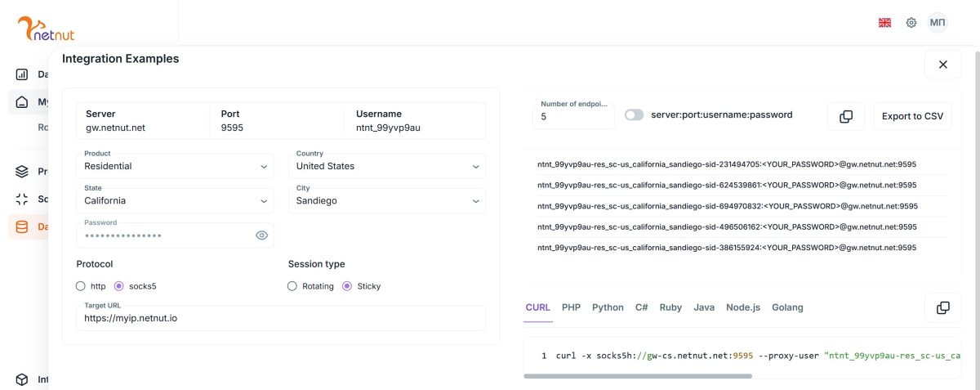Image resolution: width=980 pixels, height=390 pixels.
Task: Switch to the Ruby tab
Action: (x=670, y=307)
